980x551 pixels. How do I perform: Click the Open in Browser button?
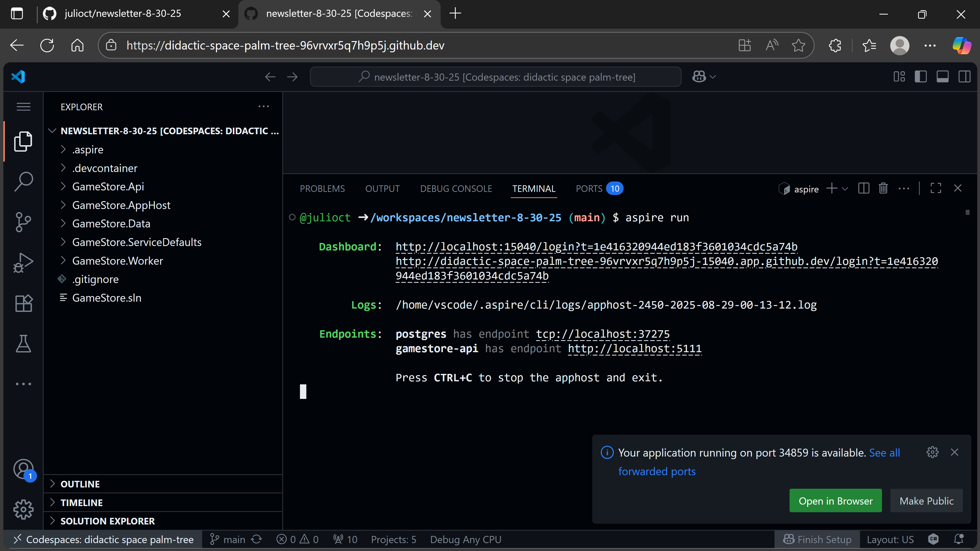tap(836, 501)
